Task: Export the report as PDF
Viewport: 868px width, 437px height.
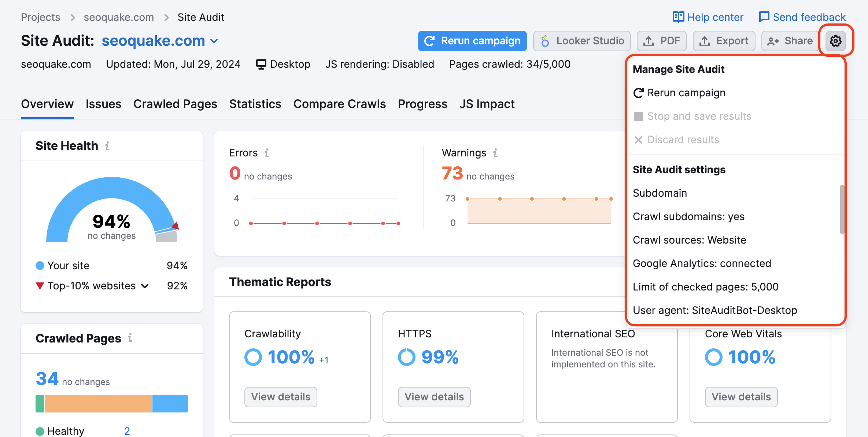Action: 662,41
